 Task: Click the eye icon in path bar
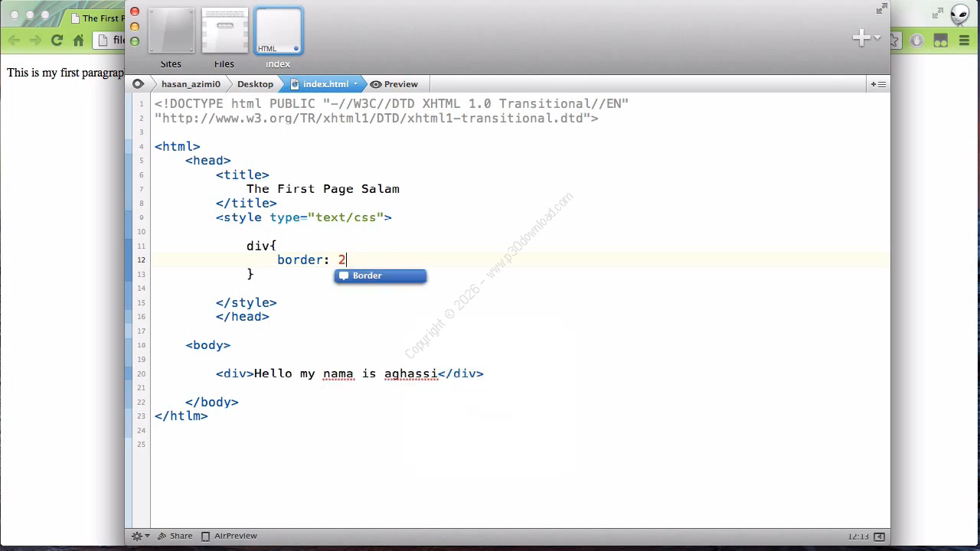pyautogui.click(x=138, y=84)
